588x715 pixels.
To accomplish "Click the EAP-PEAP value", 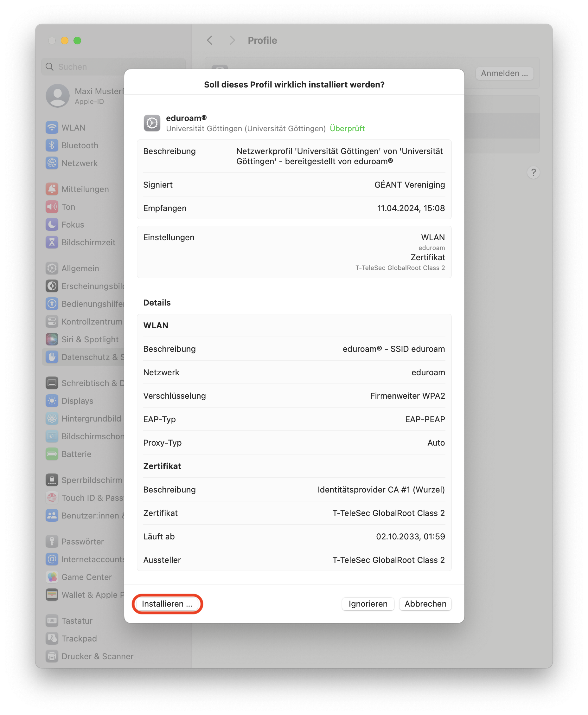I will pos(425,419).
